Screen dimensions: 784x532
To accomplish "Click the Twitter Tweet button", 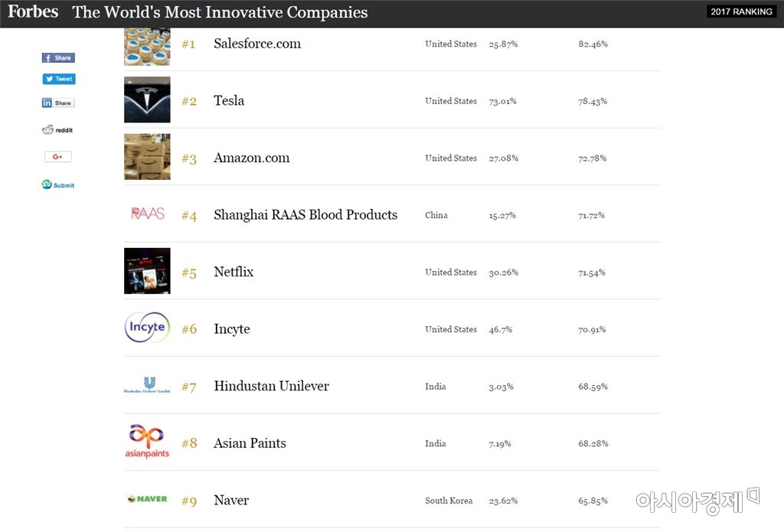I will (x=59, y=79).
